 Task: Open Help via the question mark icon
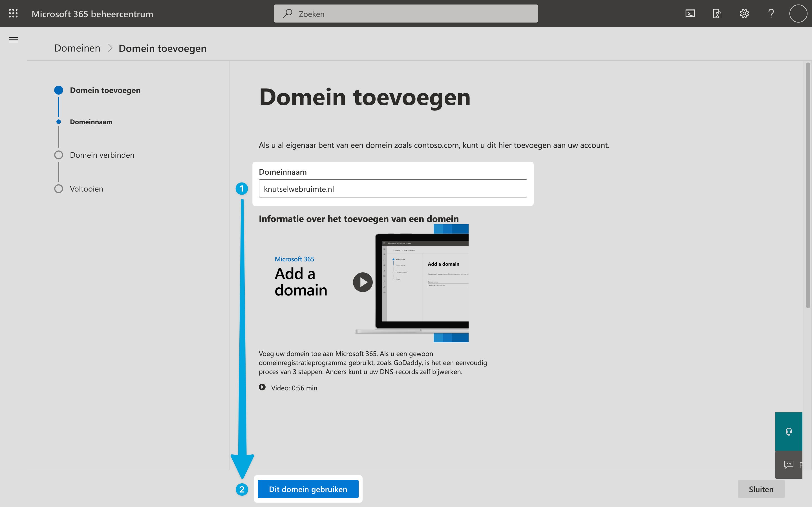pyautogui.click(x=771, y=14)
